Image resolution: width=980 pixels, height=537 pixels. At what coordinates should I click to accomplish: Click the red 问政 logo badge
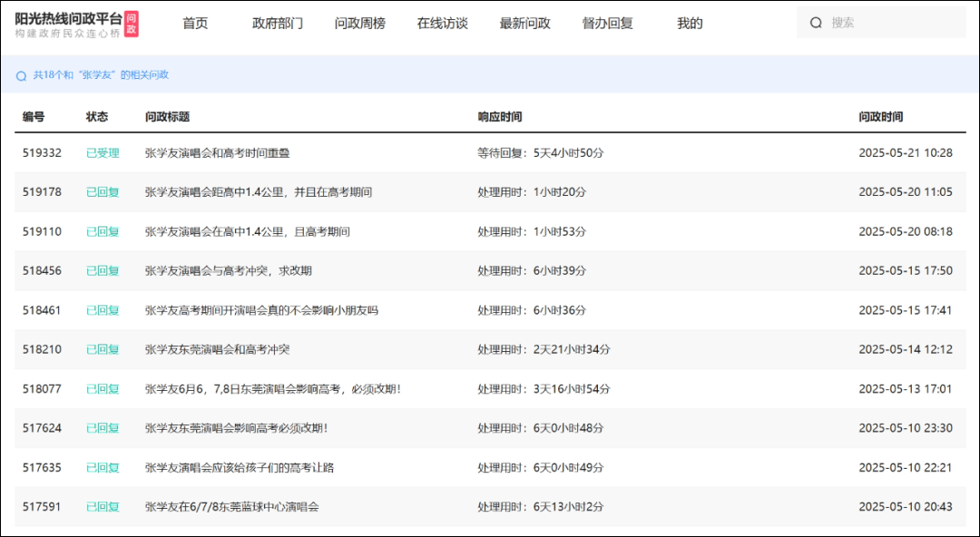pyautogui.click(x=132, y=24)
